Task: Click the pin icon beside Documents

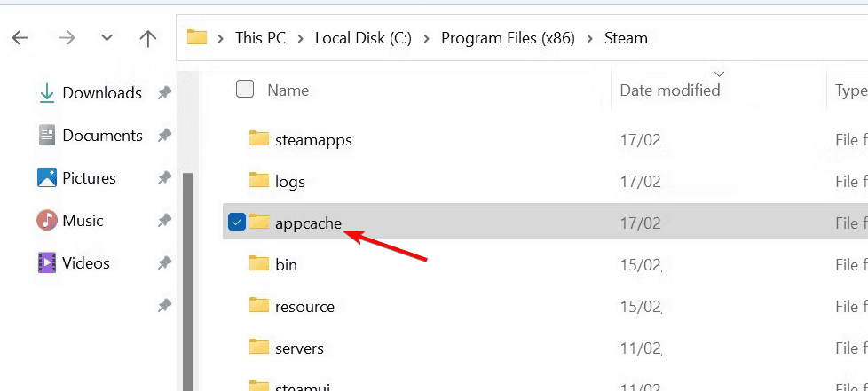Action: (164, 136)
